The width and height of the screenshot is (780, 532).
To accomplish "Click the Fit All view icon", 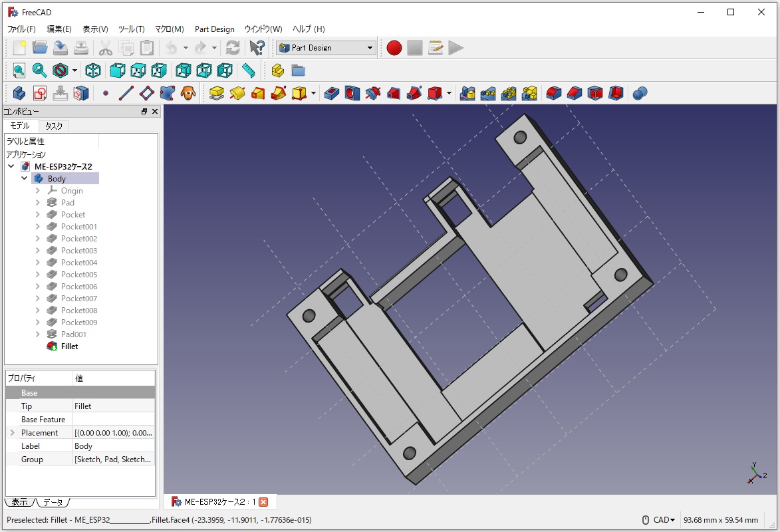I will (x=19, y=70).
